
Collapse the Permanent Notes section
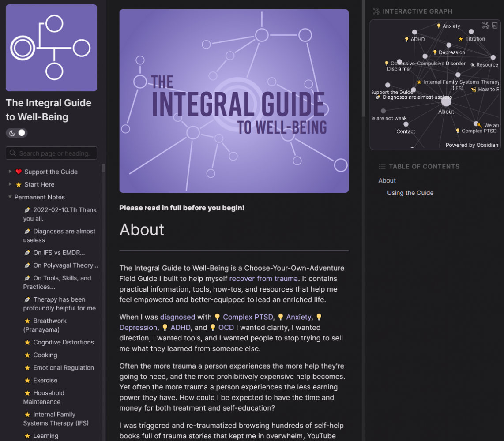10,197
